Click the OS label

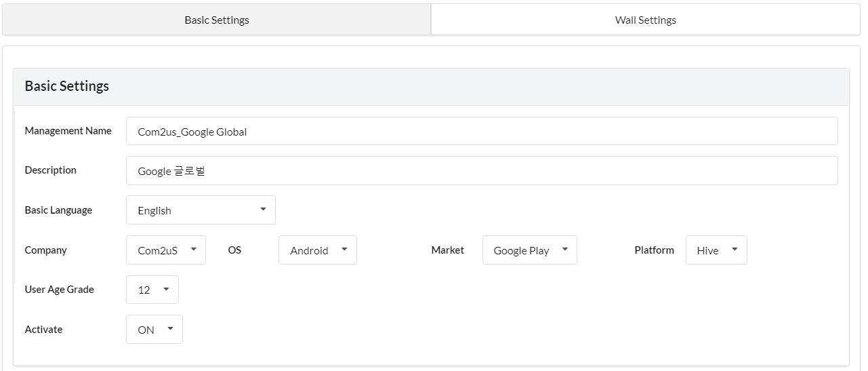(234, 250)
